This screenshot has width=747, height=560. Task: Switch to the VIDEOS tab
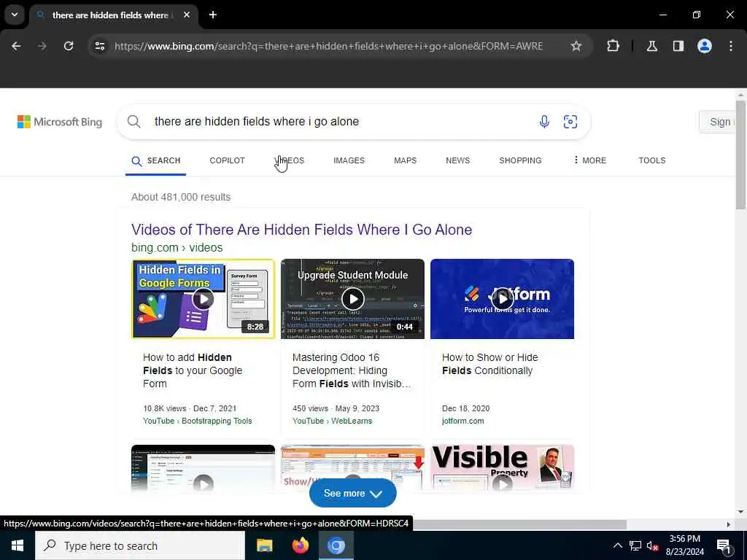click(289, 160)
